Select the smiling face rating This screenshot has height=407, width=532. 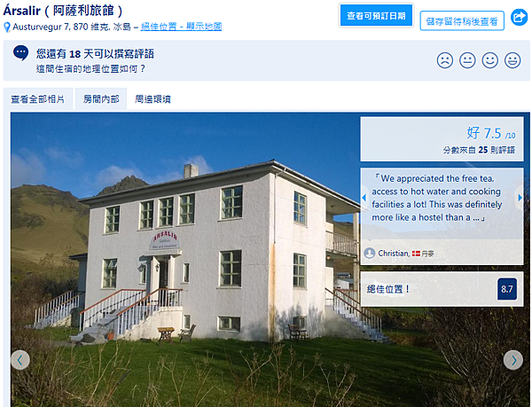[490, 60]
